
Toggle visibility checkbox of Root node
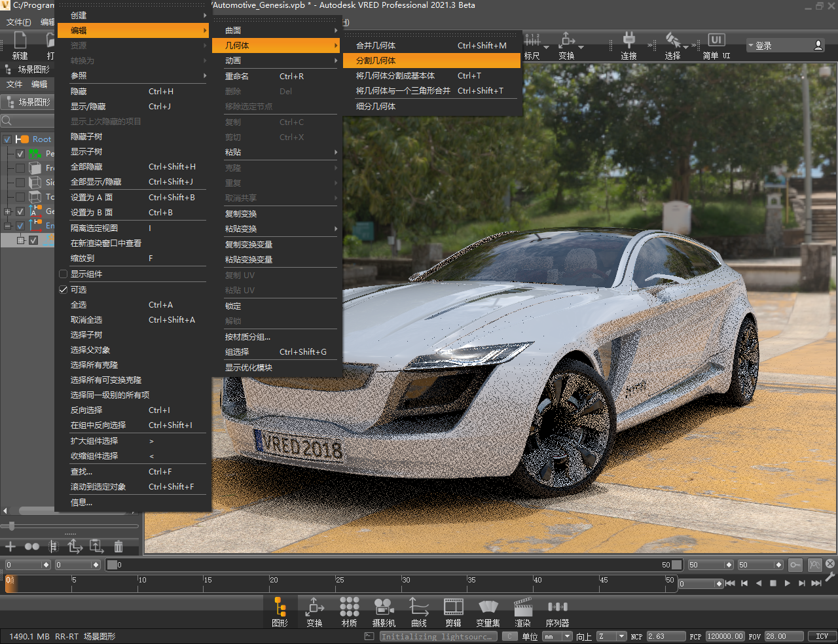(x=7, y=139)
